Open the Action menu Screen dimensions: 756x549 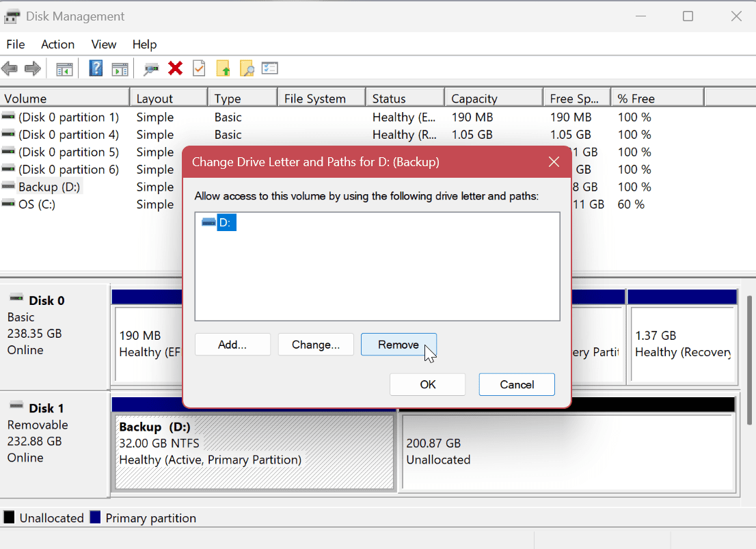click(x=57, y=44)
